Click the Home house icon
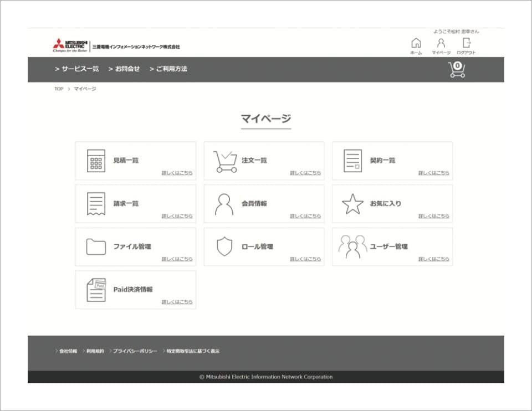Viewport: 532px width, 411px height. click(416, 43)
